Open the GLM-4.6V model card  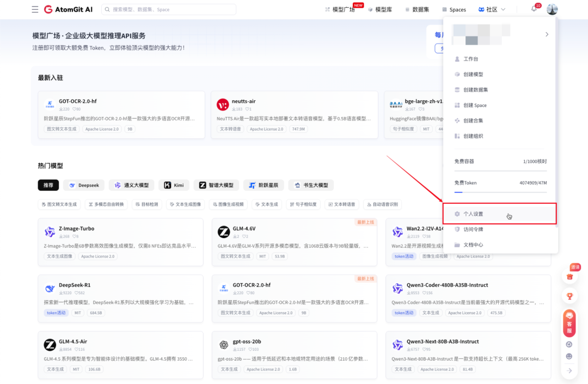point(295,242)
